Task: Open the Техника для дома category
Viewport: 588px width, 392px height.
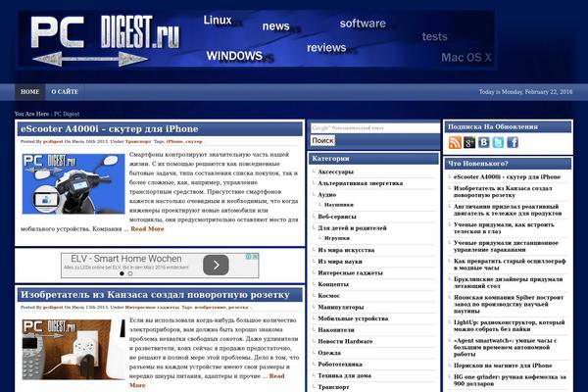Action: (344, 376)
